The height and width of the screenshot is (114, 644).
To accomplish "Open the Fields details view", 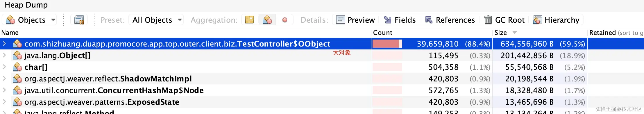I will tap(400, 20).
